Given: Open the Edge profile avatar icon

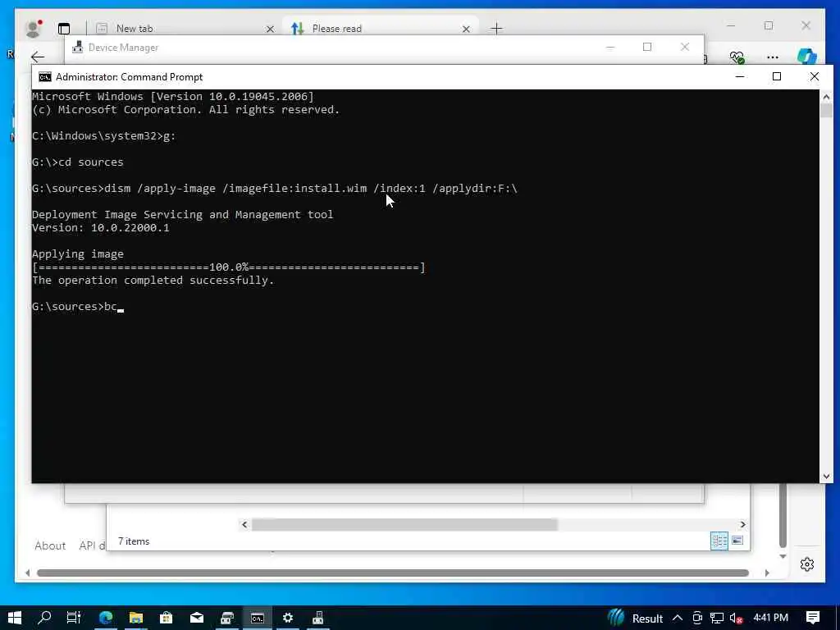Looking at the screenshot, I should pos(33,29).
